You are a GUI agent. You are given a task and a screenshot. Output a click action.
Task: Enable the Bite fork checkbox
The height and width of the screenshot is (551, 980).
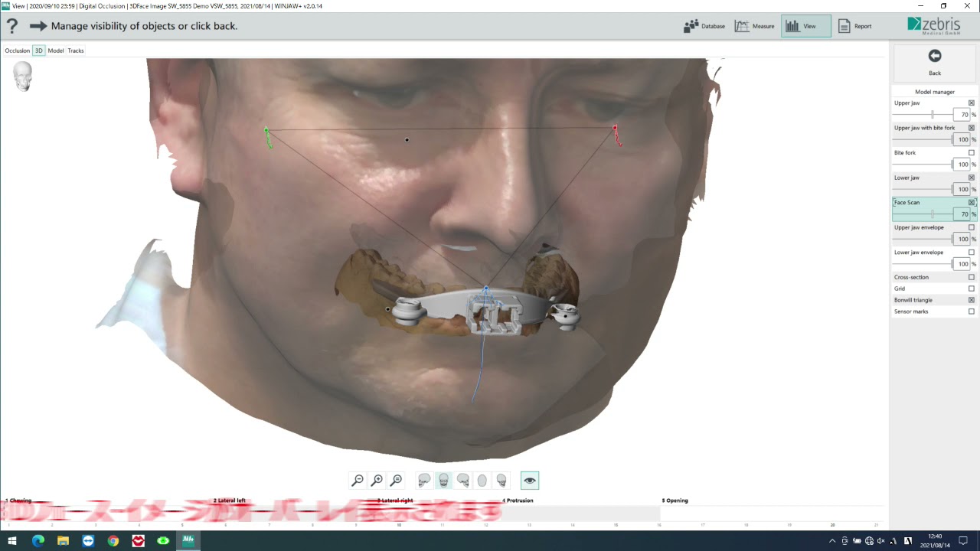tap(972, 152)
